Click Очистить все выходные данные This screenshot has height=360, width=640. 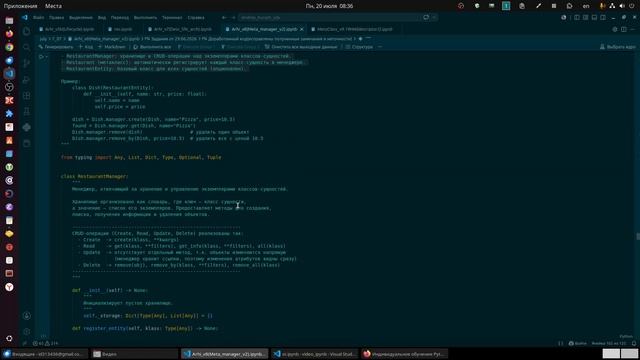point(301,47)
